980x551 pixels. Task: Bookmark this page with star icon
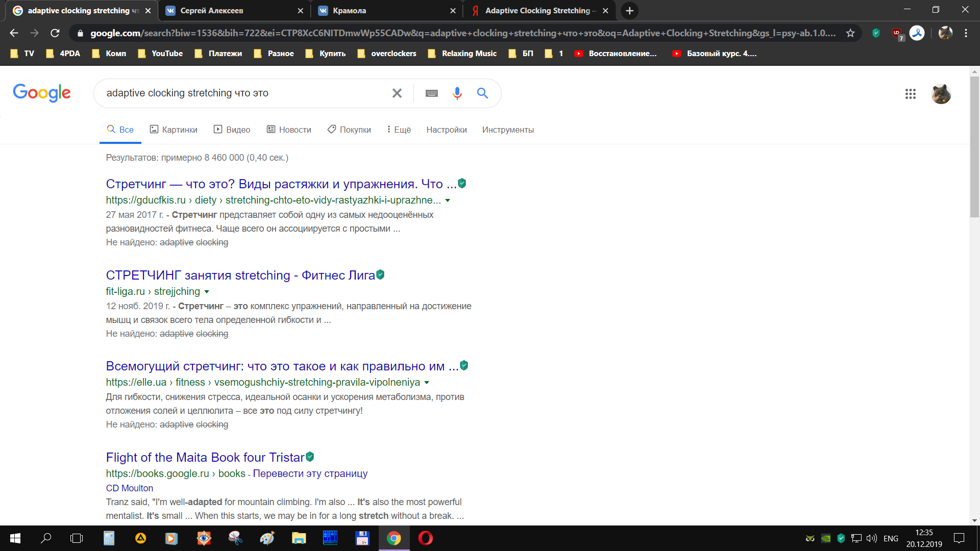click(x=850, y=33)
